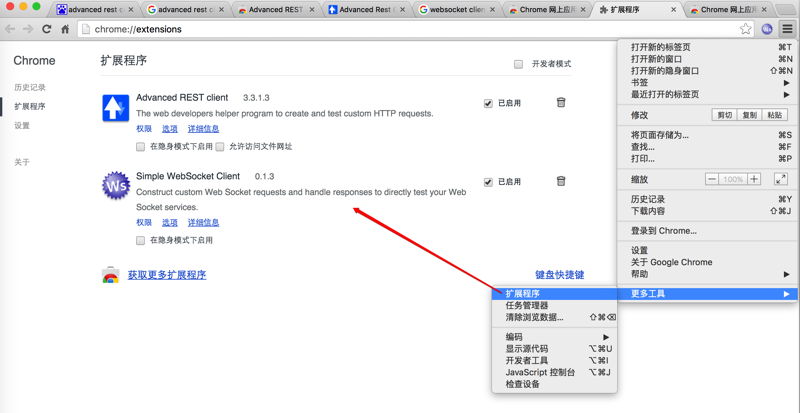The width and height of the screenshot is (800, 413).
Task: Click the Simple WebSocket Client Ws logo
Action: (116, 186)
